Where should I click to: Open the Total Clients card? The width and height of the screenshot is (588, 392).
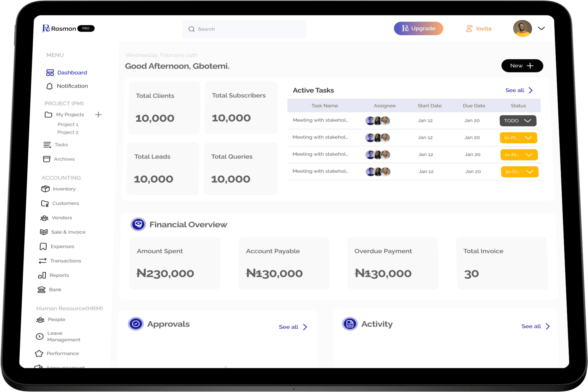(x=164, y=108)
